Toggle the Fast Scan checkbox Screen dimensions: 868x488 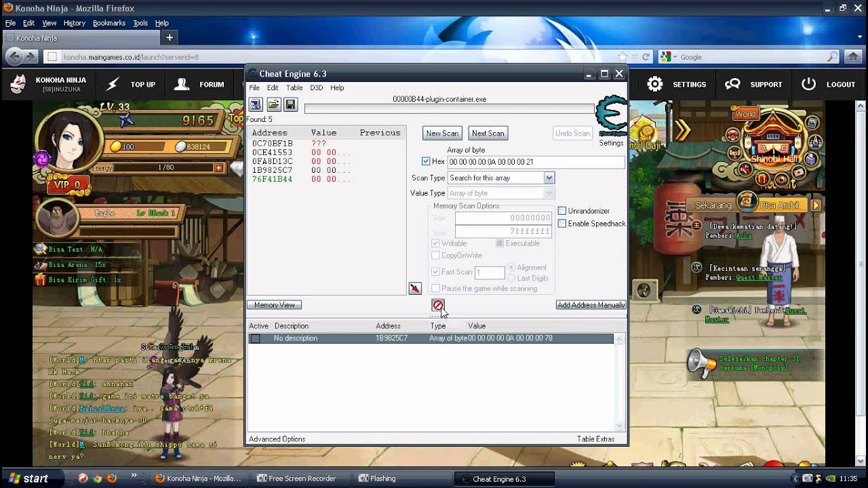click(435, 272)
